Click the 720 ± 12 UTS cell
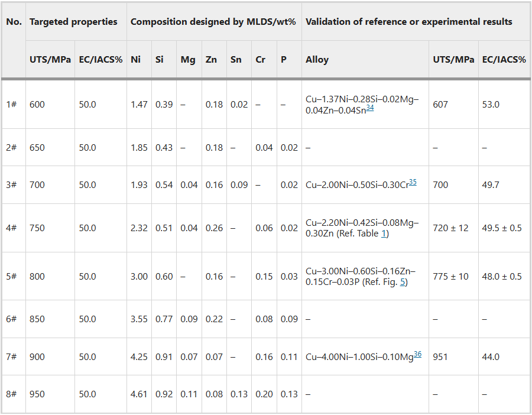 pyautogui.click(x=450, y=228)
